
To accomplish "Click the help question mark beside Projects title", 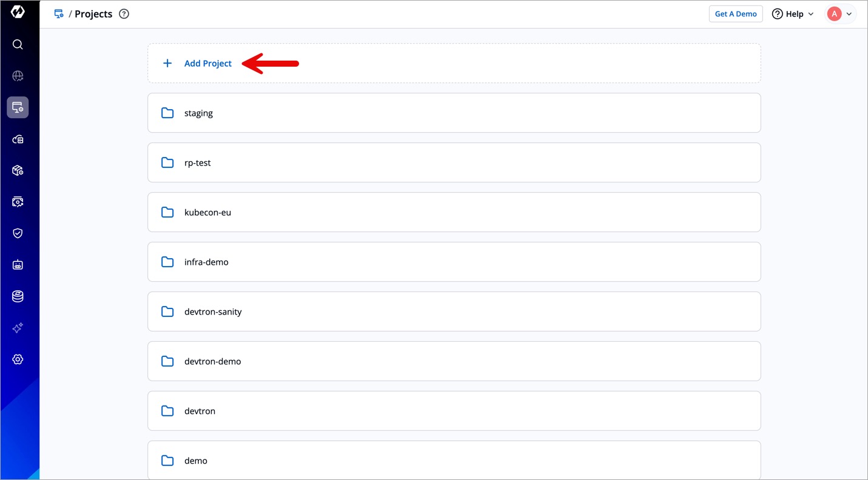I will [124, 14].
